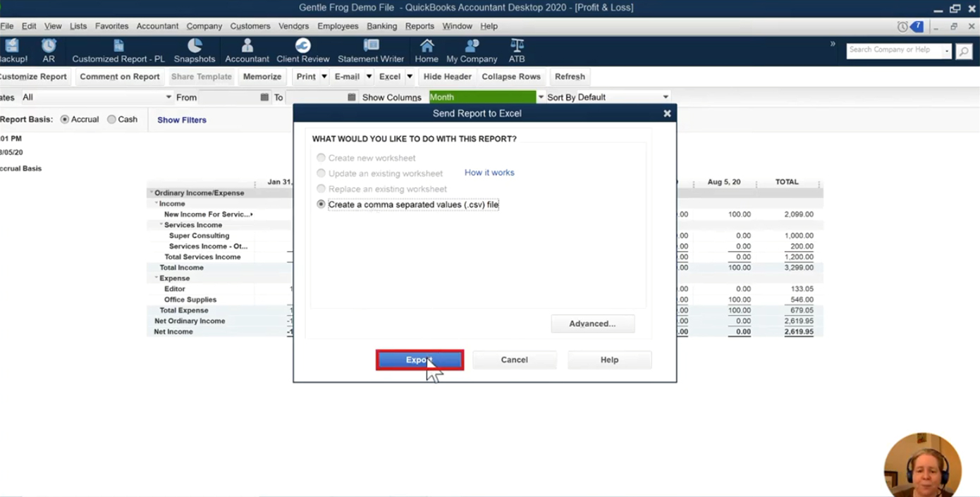This screenshot has width=980, height=497.
Task: Open the Favorites menu
Action: click(112, 26)
